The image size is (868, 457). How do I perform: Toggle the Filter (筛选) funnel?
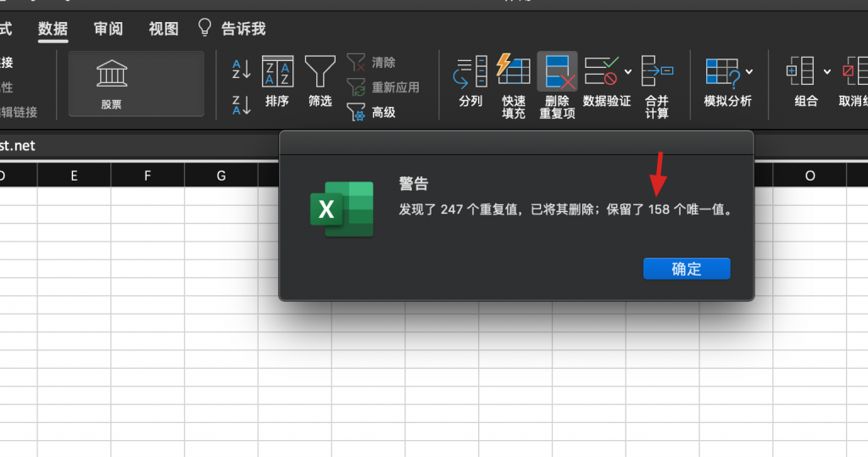tap(320, 82)
